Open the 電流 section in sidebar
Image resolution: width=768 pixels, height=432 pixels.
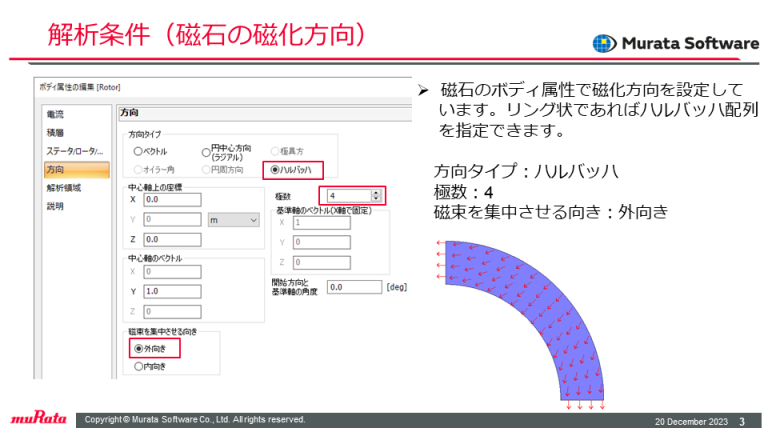(56, 116)
